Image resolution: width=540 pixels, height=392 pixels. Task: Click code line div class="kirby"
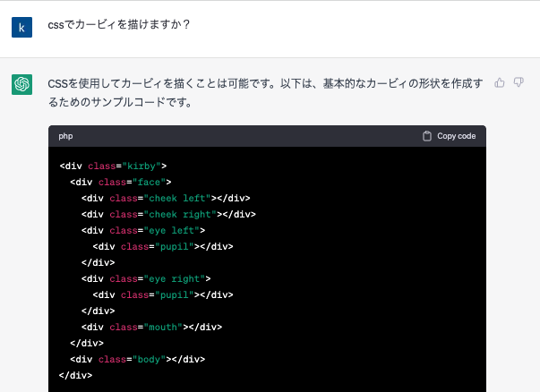(114, 166)
